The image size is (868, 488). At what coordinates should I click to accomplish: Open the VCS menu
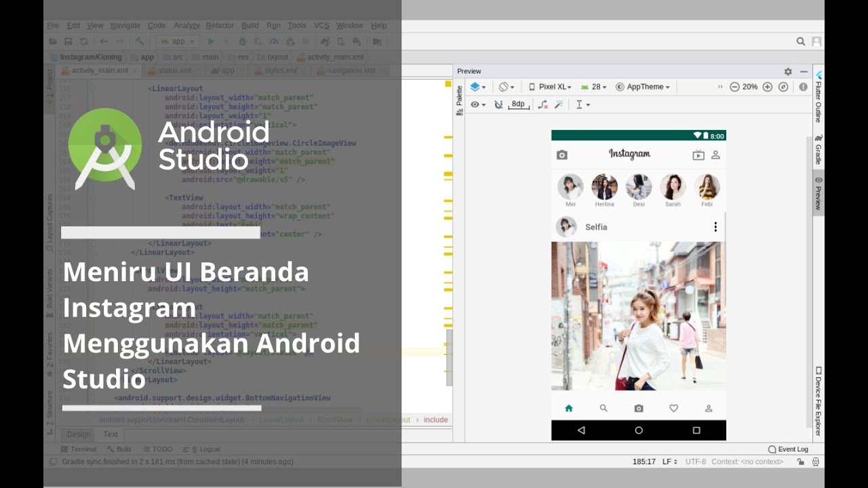coord(321,26)
